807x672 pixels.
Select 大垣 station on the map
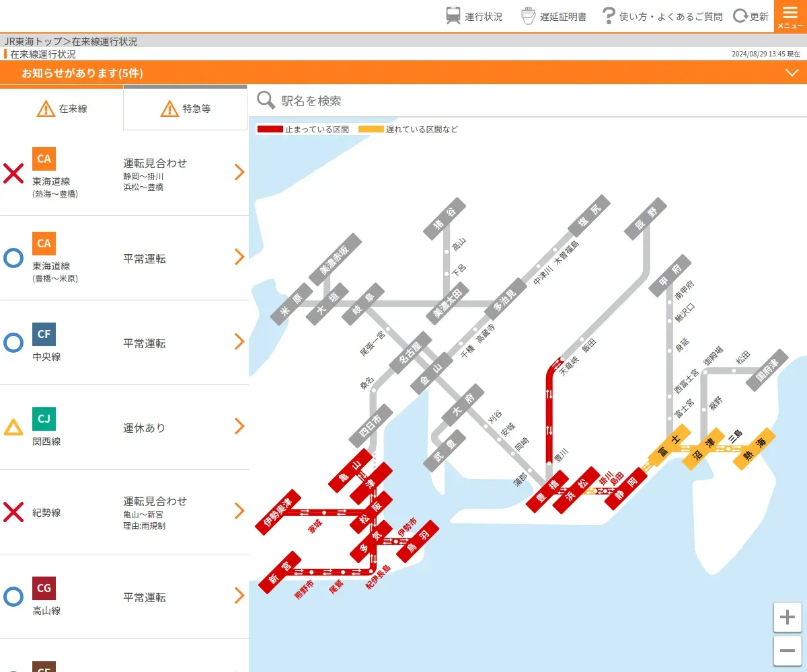pyautogui.click(x=328, y=304)
